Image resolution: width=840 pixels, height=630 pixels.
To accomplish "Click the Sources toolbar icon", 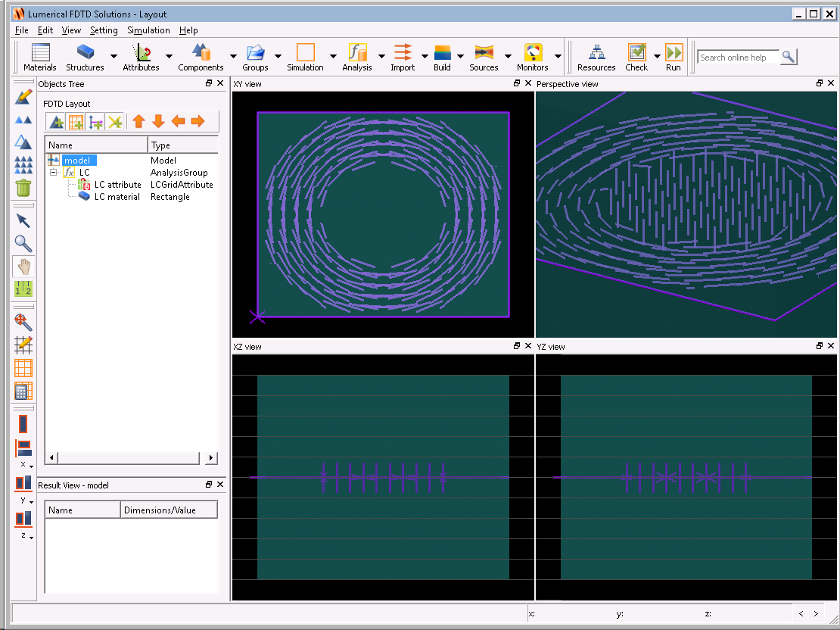I will [x=484, y=52].
